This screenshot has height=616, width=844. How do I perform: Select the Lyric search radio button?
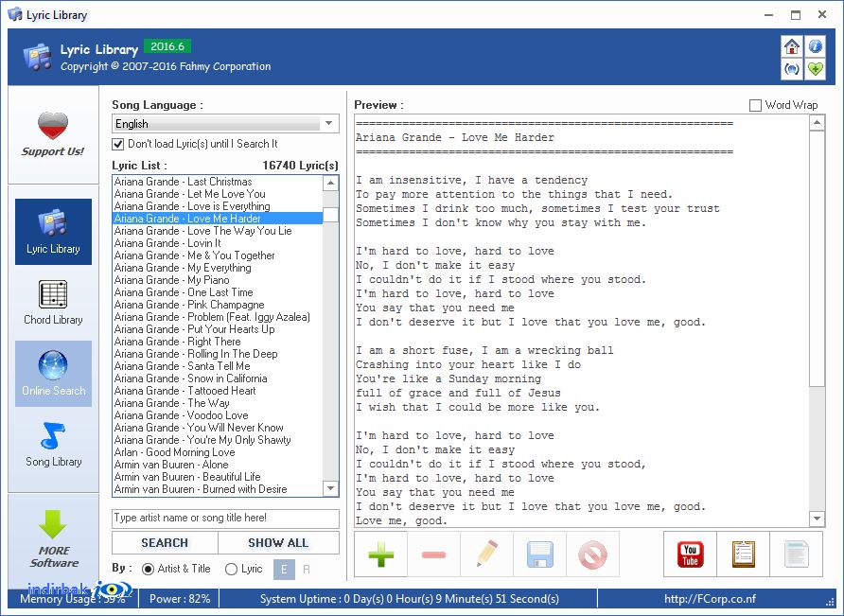(231, 569)
